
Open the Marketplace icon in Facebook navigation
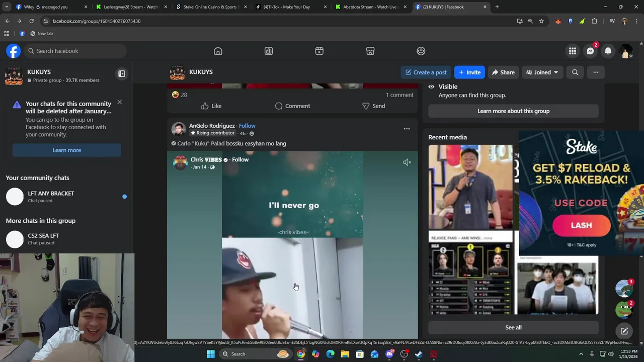coord(370,51)
